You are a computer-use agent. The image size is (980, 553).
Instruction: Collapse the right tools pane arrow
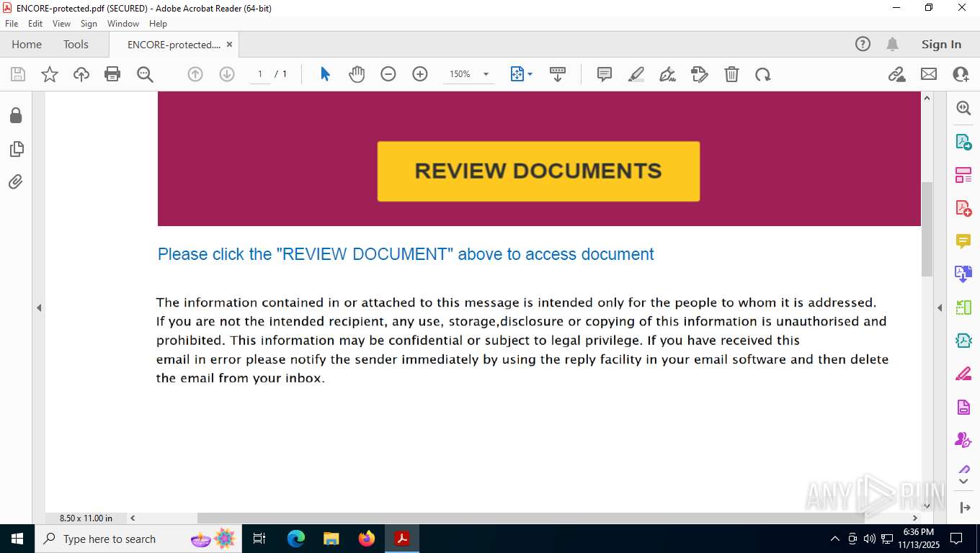[940, 307]
